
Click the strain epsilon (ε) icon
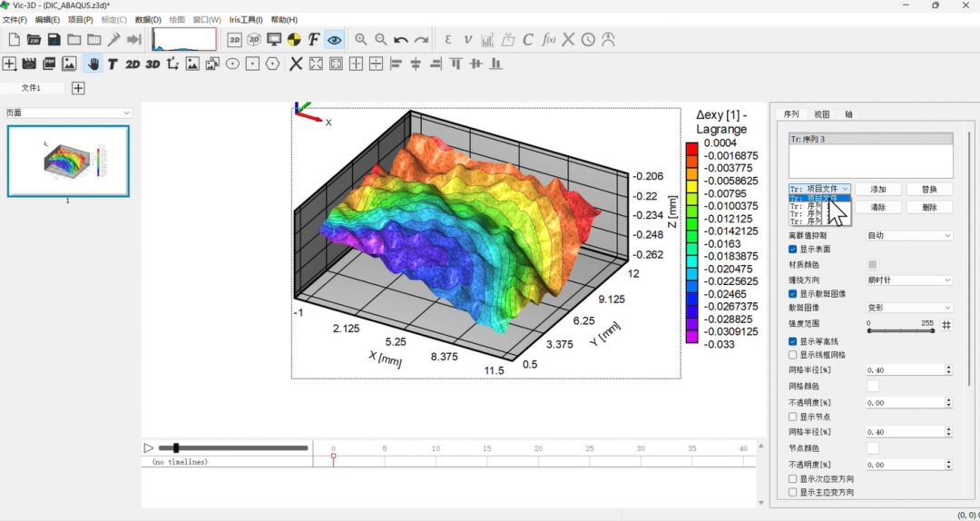(447, 39)
